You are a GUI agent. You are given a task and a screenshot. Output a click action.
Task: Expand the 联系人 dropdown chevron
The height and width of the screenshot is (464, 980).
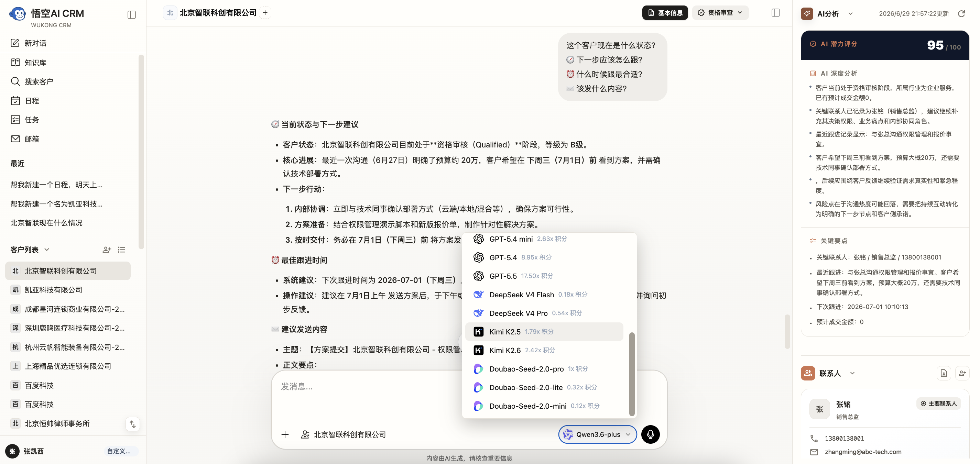pos(852,373)
